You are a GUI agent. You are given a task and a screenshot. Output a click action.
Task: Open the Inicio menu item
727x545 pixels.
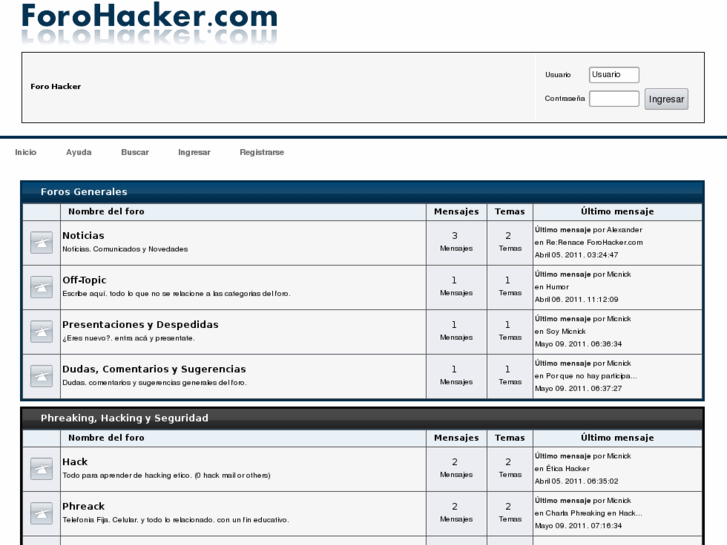(x=26, y=152)
